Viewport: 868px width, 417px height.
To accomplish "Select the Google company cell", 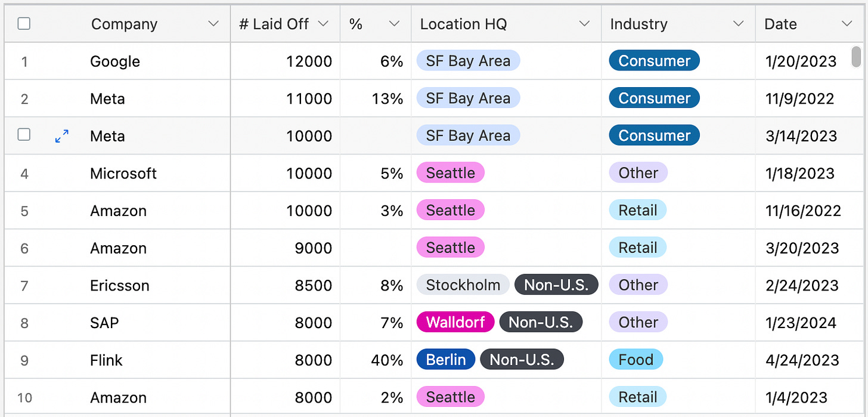I will point(115,61).
